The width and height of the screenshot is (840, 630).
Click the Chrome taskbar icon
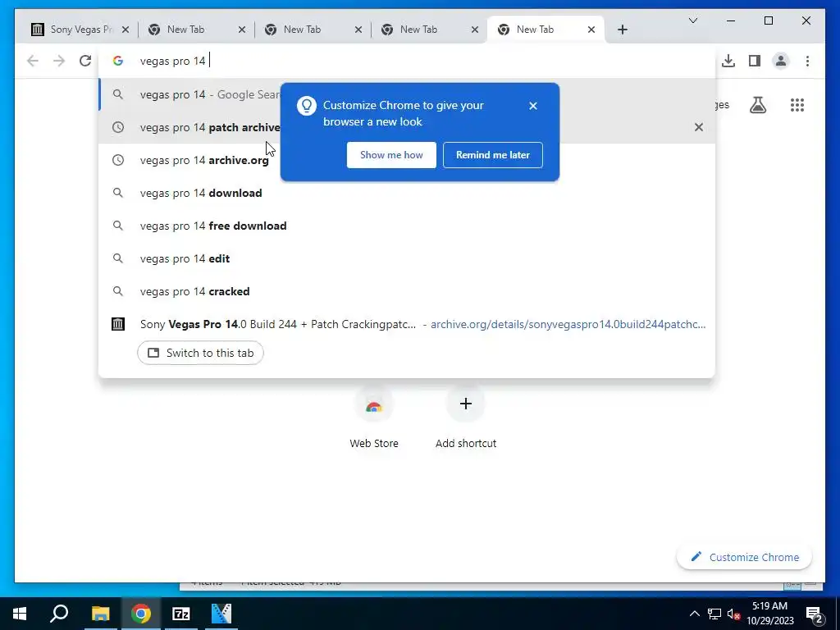[x=141, y=614]
